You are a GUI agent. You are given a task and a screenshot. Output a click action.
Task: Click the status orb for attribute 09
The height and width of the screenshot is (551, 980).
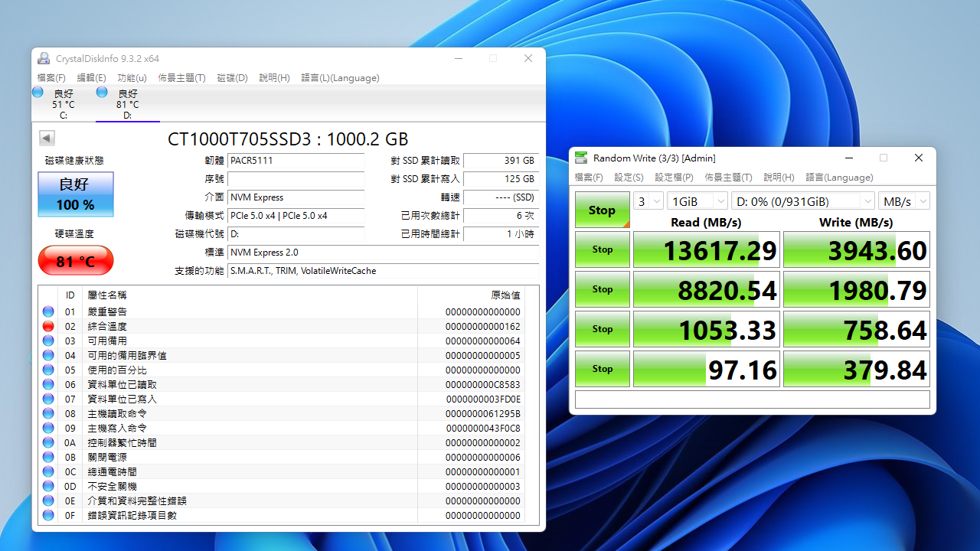click(48, 428)
